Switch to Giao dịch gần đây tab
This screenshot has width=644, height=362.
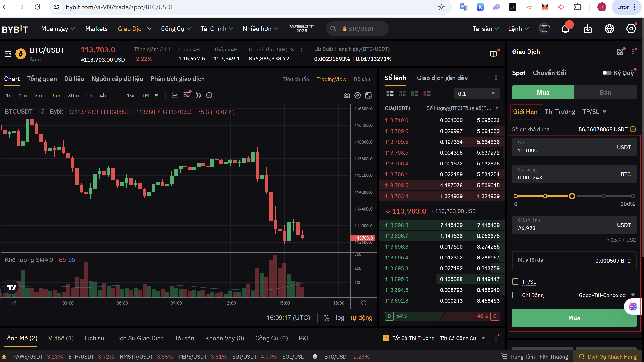coord(442,78)
